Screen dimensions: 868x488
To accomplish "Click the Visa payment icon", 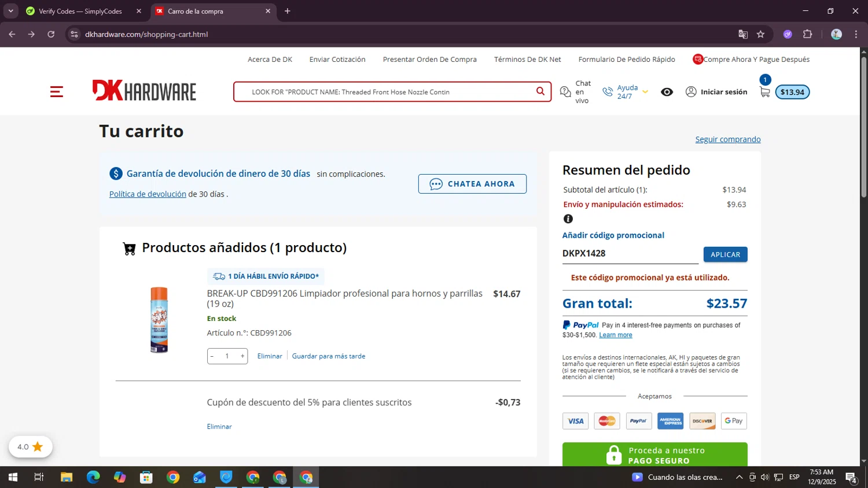I will (575, 421).
